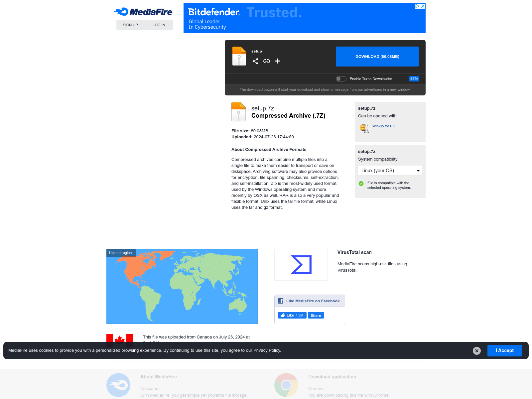Open the Linux (your OS) dropdown
Viewport: 532px width, 399px height.
[x=390, y=171]
